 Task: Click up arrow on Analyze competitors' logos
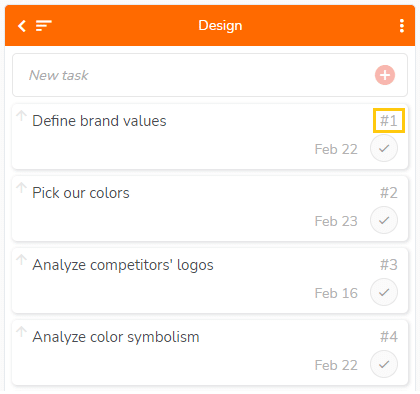pyautogui.click(x=21, y=260)
